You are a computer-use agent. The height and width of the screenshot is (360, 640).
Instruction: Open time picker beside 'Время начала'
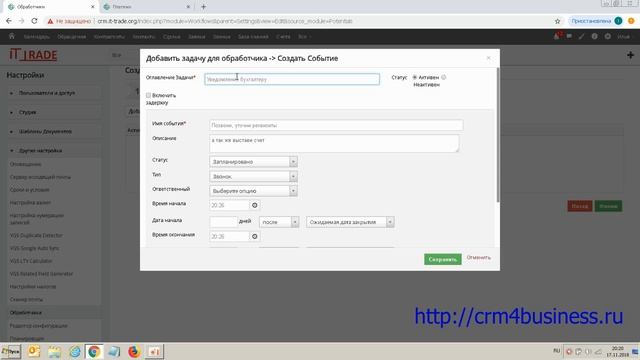click(255, 205)
